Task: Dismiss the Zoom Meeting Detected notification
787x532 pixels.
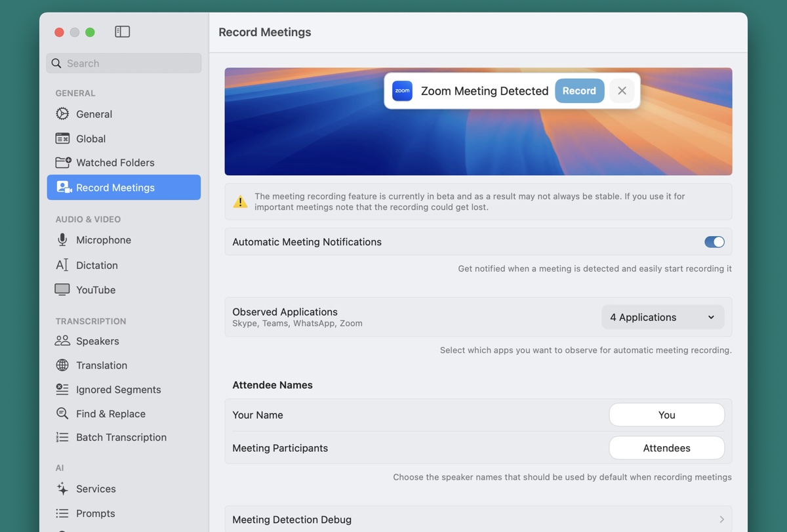Action: (622, 91)
